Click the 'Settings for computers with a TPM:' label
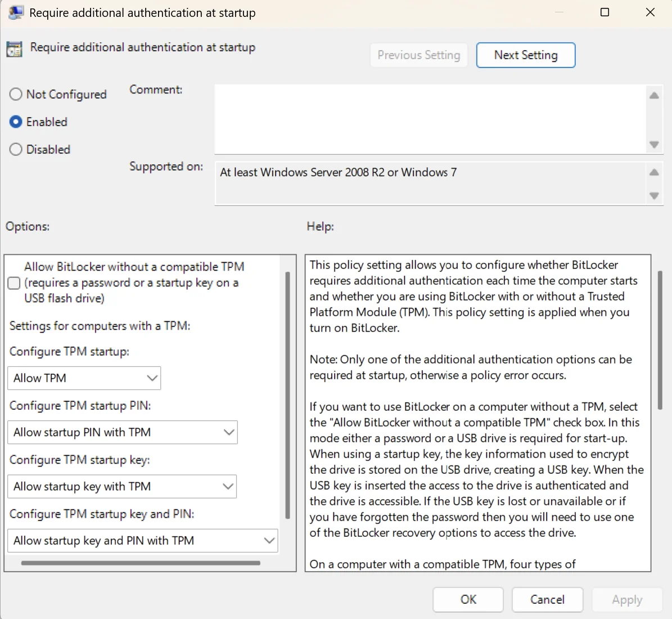 click(x=100, y=326)
